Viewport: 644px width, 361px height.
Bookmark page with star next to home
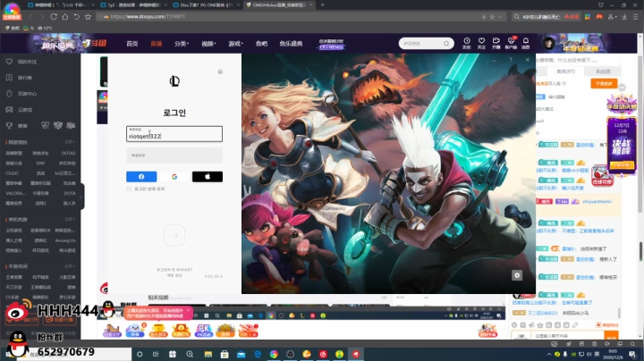[x=88, y=17]
